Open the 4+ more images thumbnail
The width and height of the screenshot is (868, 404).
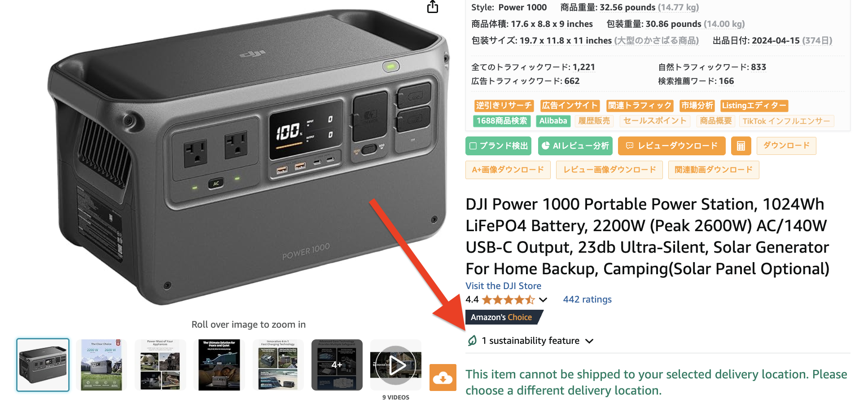tap(337, 365)
